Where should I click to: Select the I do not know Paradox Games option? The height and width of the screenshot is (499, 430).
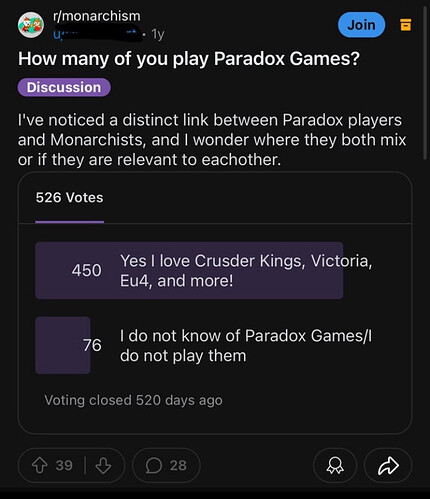(x=246, y=345)
